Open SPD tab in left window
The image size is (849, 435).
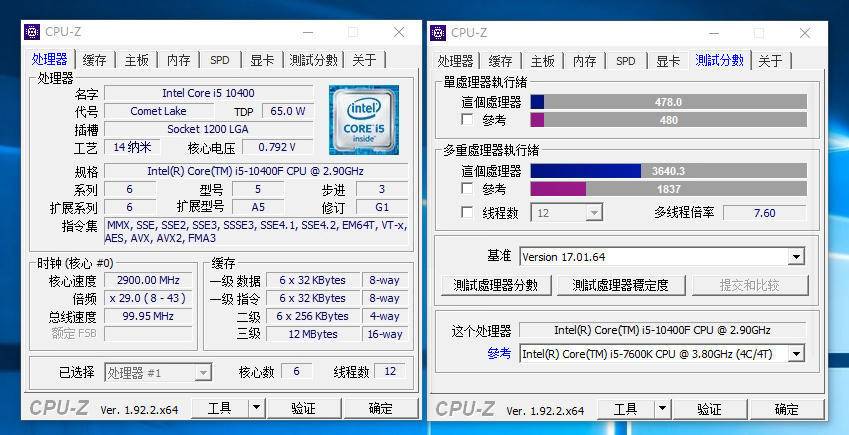220,60
